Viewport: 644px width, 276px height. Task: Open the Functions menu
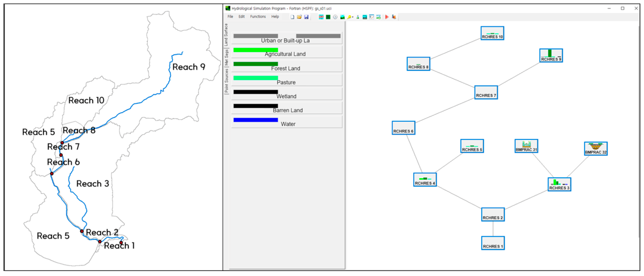coord(258,17)
